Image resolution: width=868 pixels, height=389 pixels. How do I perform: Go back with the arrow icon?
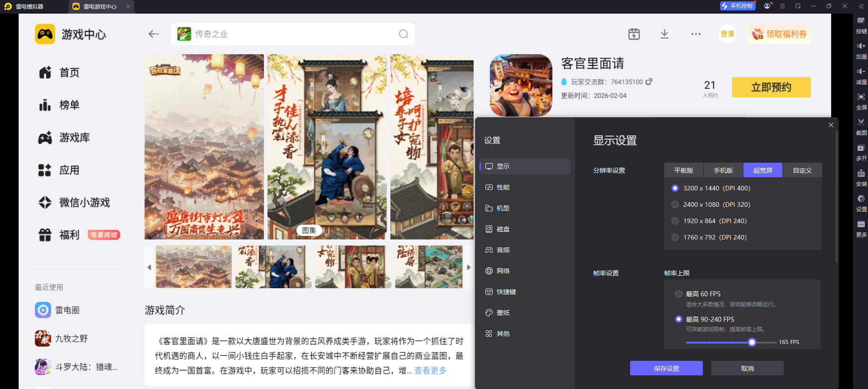(x=153, y=34)
